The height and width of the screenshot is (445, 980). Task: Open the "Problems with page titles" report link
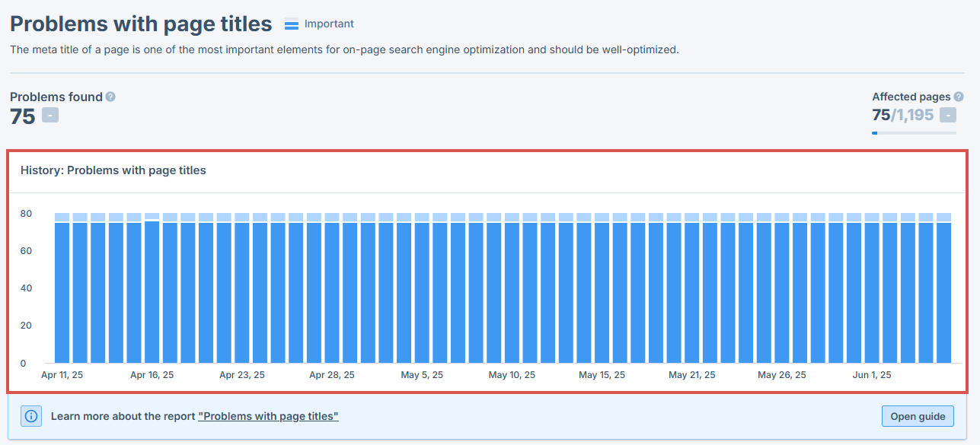[x=268, y=416]
